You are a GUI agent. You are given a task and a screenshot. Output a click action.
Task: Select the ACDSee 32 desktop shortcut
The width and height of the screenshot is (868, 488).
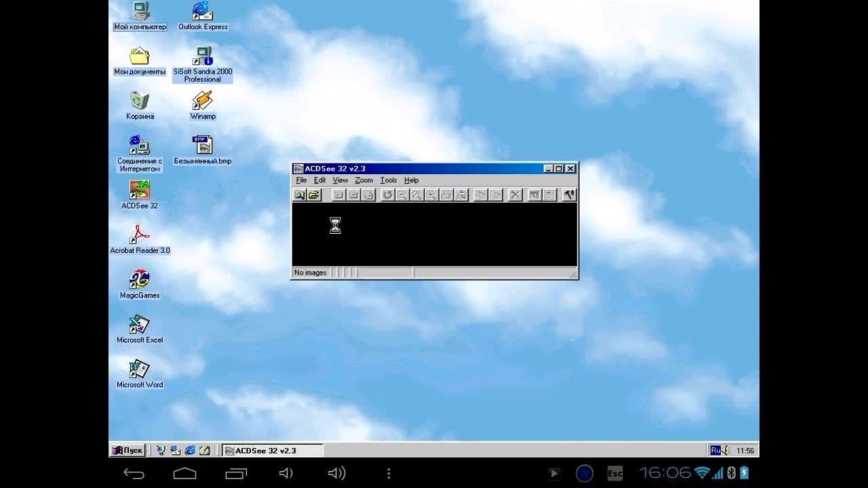click(140, 195)
